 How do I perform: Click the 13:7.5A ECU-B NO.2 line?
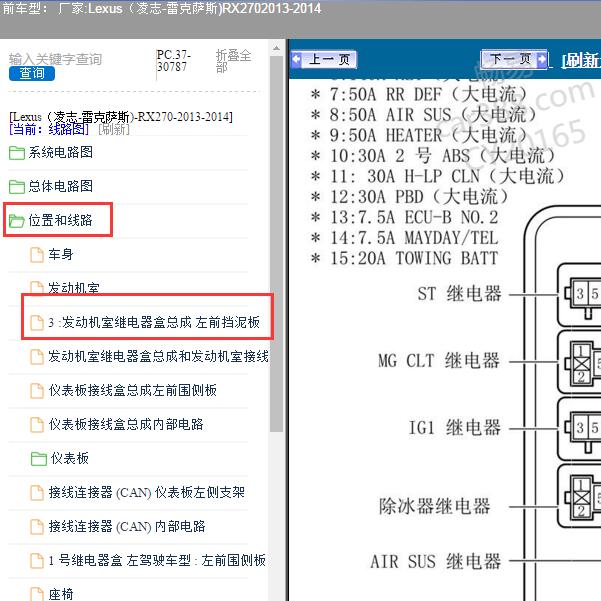pos(405,217)
